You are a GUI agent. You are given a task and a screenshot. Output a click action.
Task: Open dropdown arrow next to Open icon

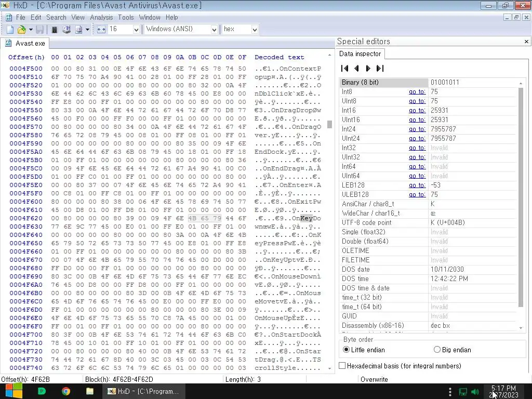pyautogui.click(x=31, y=30)
